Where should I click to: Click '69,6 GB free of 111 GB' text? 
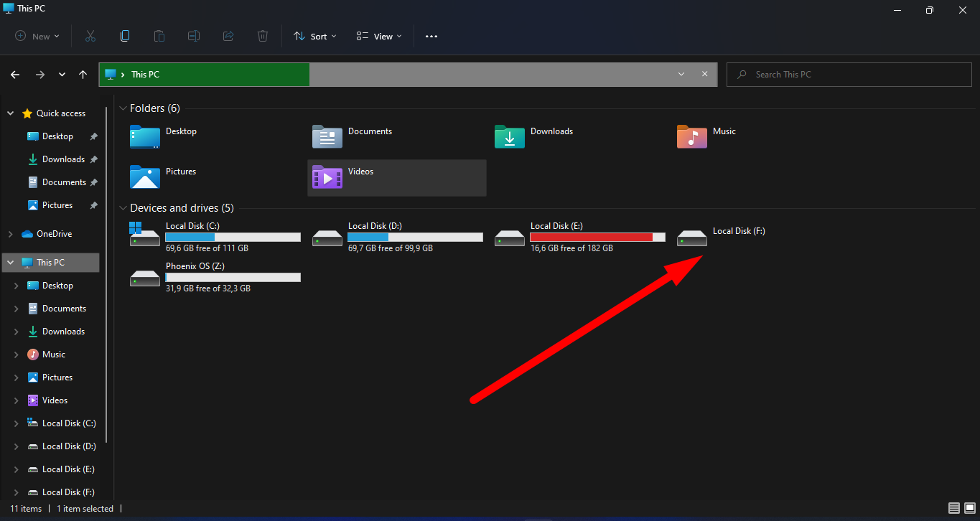[207, 248]
